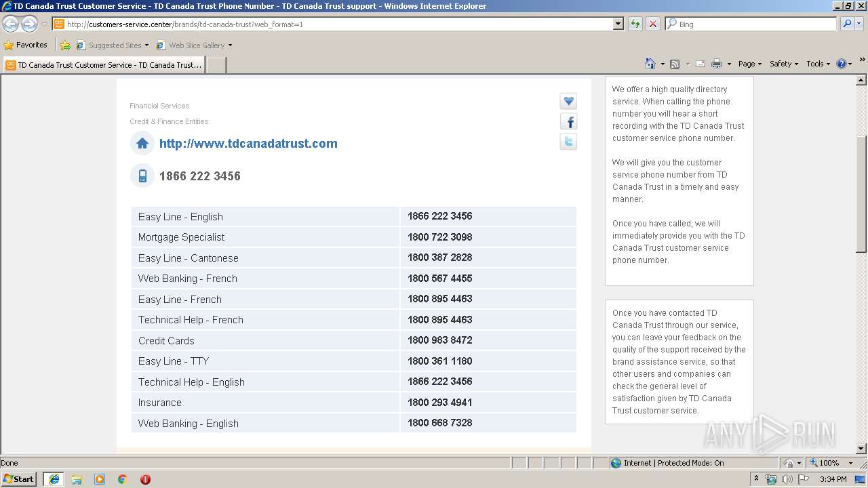
Task: Click the Help question mark icon
Action: pos(842,64)
